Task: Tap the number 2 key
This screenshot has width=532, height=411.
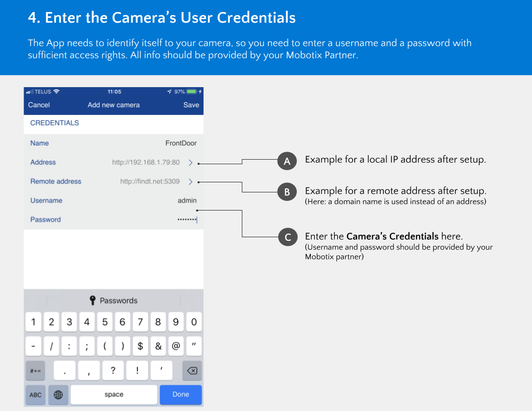Action: pos(51,322)
